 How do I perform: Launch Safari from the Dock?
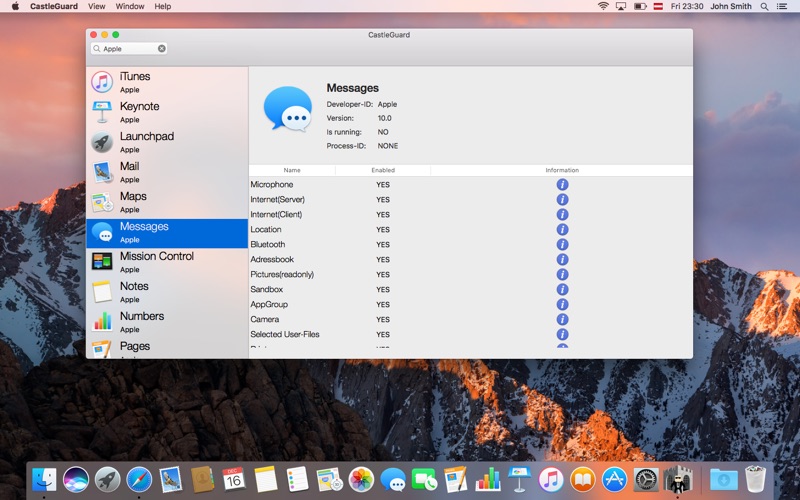(x=139, y=480)
